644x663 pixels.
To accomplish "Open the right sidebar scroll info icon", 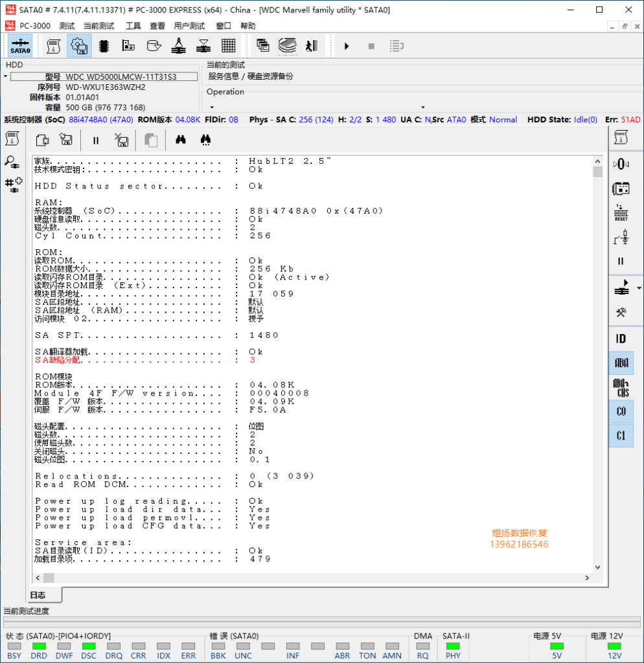I will (x=621, y=138).
